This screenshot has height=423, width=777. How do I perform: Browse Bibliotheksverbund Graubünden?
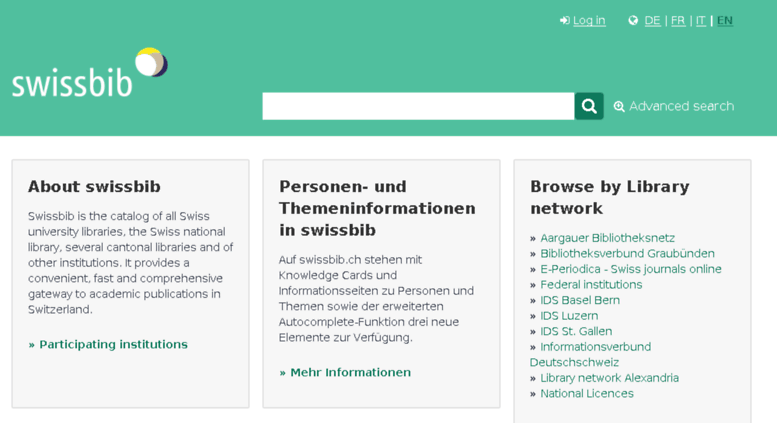coord(627,254)
